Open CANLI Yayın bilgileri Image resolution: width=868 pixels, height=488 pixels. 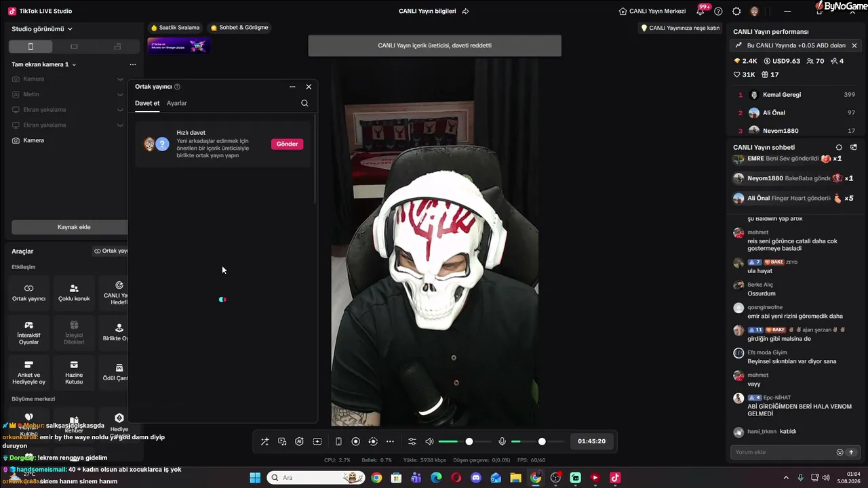pos(427,11)
